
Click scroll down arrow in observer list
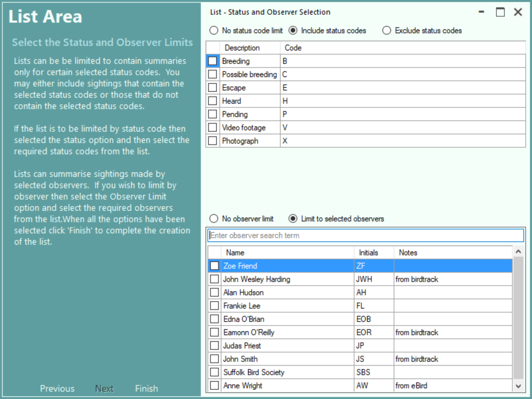pos(518,387)
